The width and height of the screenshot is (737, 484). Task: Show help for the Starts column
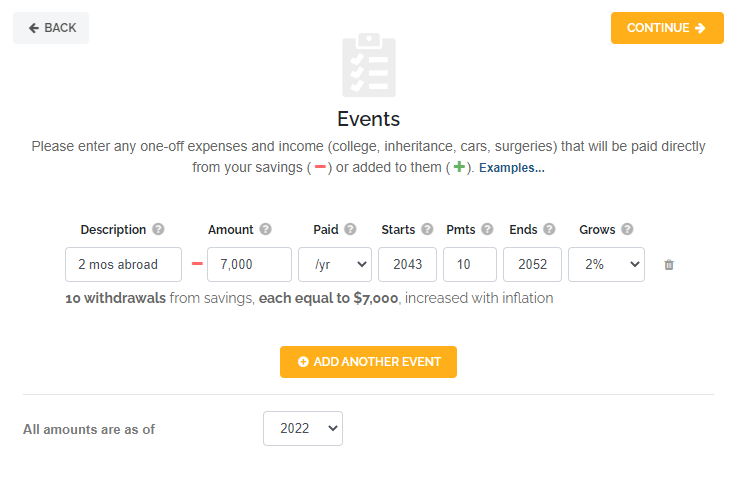427,229
